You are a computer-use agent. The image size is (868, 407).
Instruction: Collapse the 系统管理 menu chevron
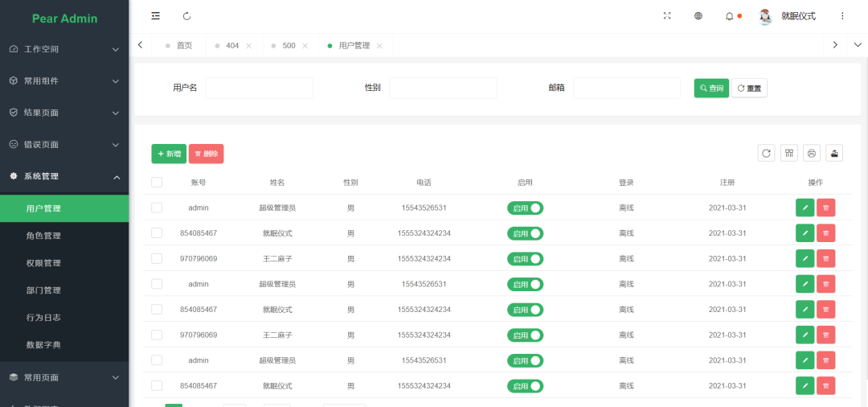(117, 177)
